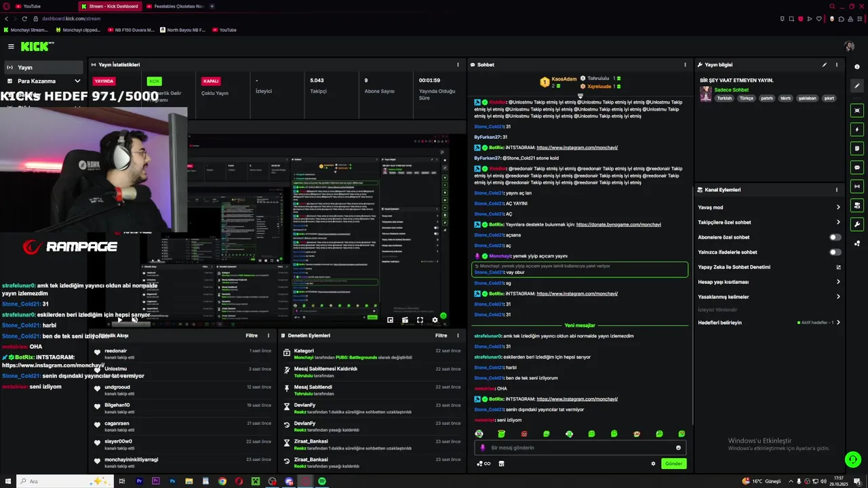Toggle the note panel icon in right sidebar
Image resolution: width=868 pixels, height=488 pixels.
coord(857,148)
